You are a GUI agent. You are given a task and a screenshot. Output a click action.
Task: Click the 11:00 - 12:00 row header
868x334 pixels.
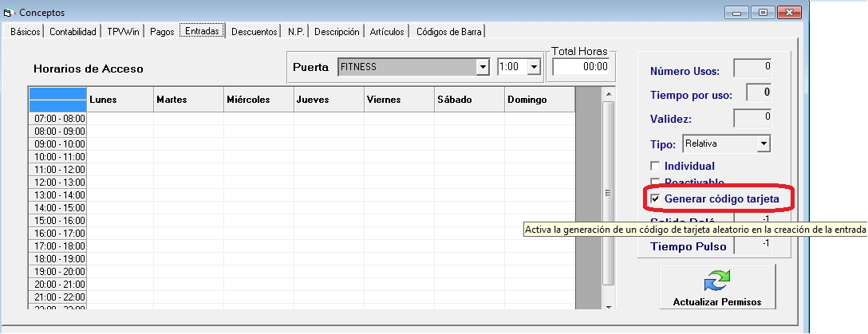58,169
